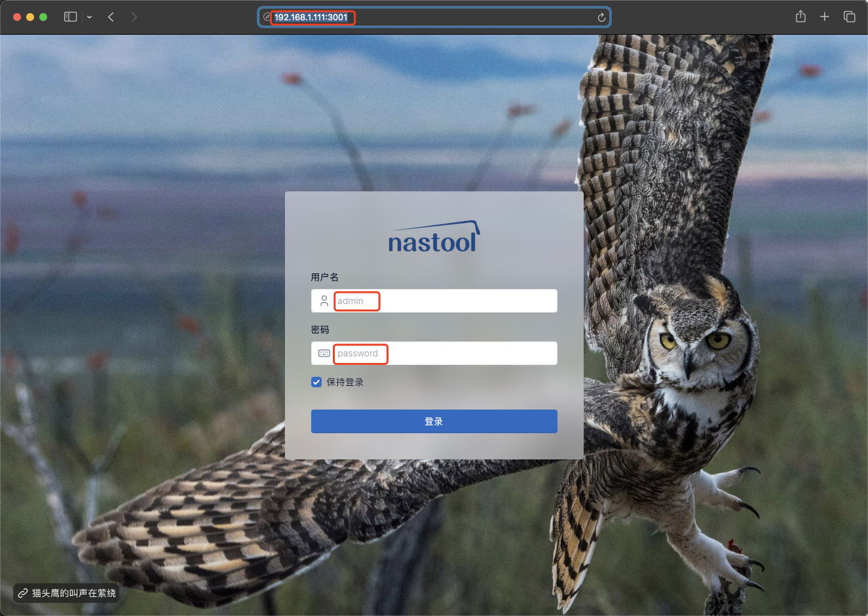This screenshot has height=616, width=868.
Task: Open the 猫头鹰的叫声在萦绕 image link
Action: pos(67,593)
